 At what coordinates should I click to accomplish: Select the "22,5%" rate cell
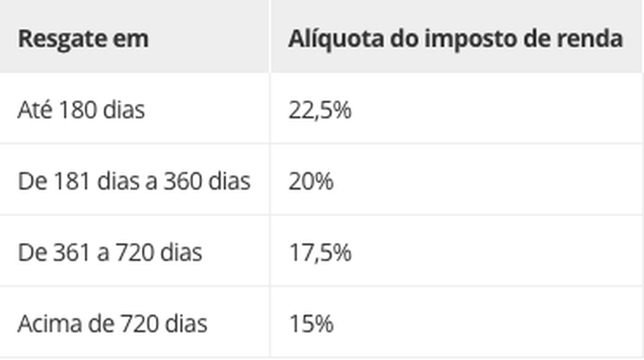pos(320,110)
